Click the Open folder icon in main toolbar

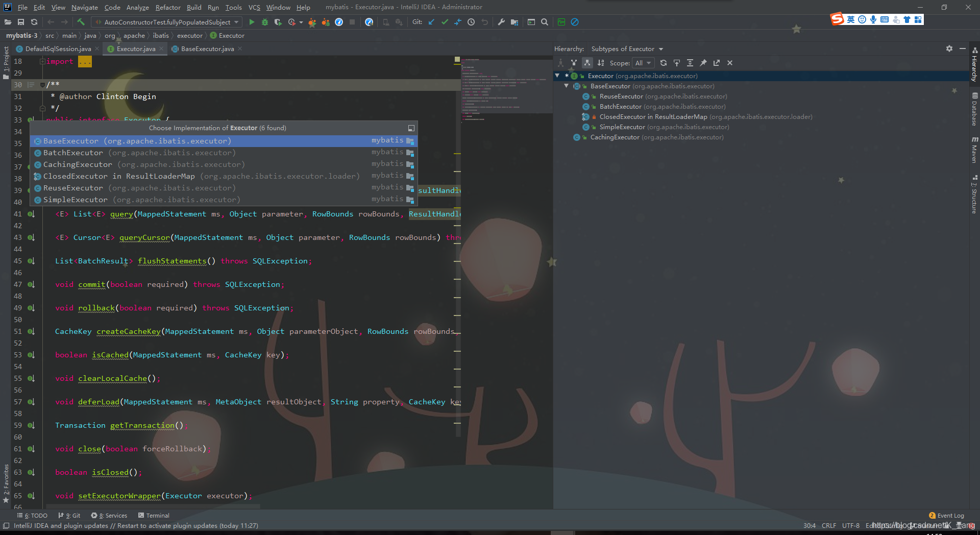point(8,22)
